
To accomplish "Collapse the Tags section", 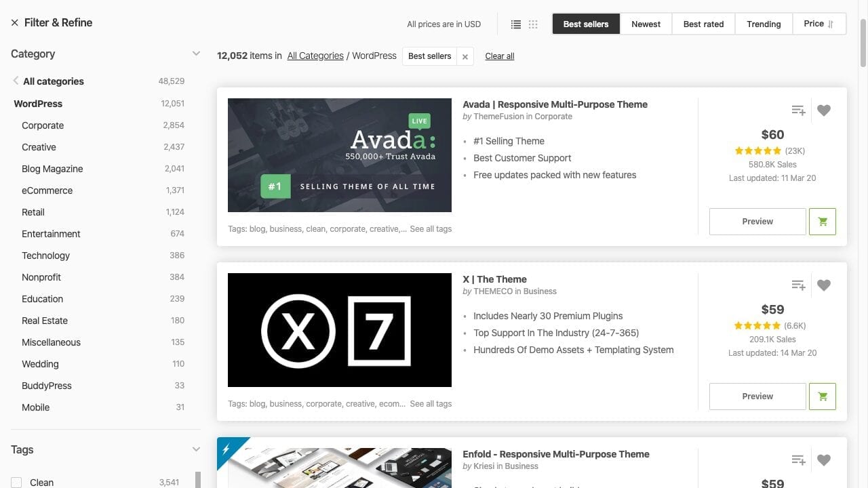I will pos(196,449).
